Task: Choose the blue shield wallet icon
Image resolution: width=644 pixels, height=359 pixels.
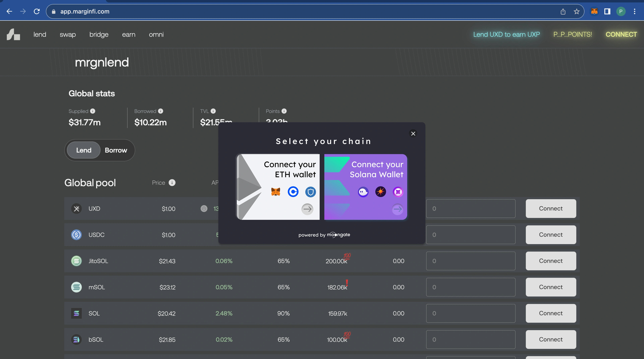Action: pyautogui.click(x=311, y=192)
